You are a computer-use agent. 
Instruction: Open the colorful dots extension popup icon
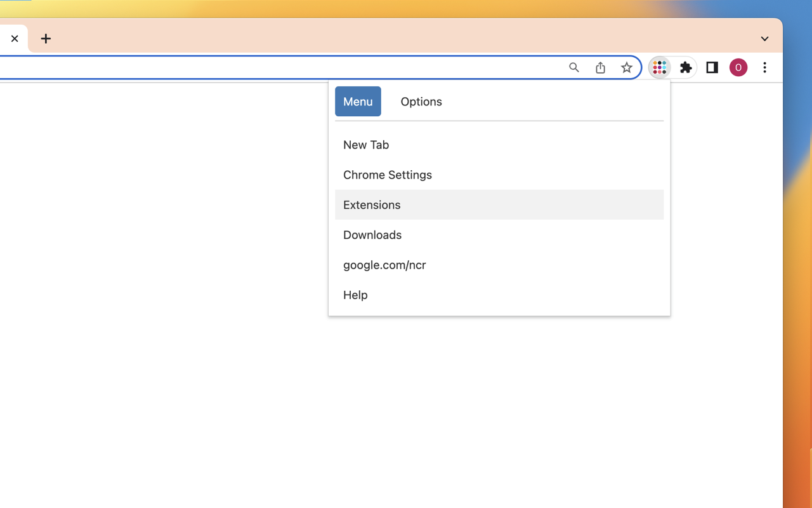coord(659,67)
